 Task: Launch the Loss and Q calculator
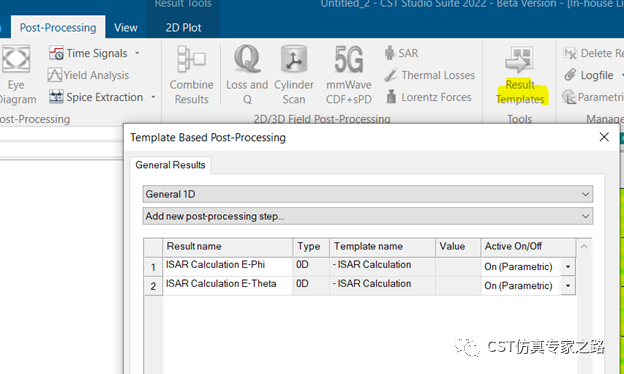(247, 74)
